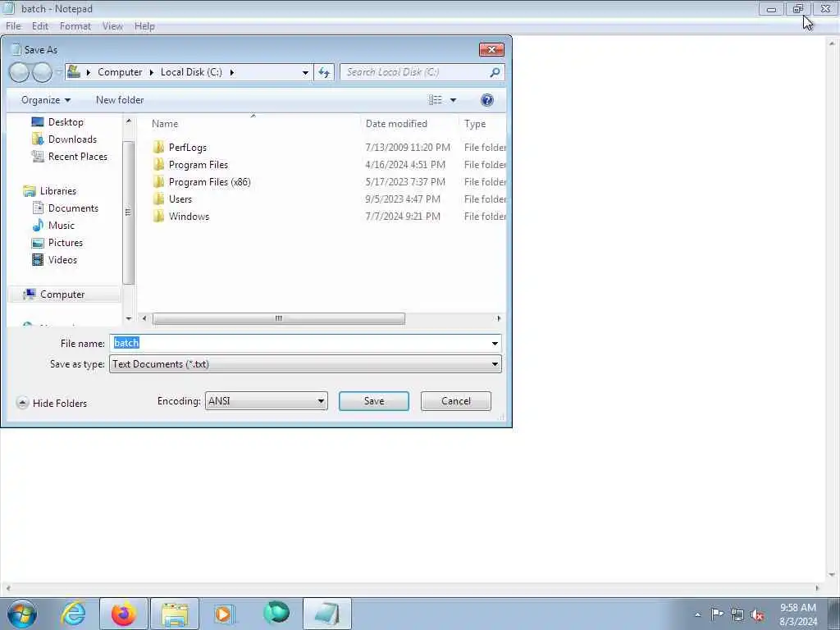
Task: Expand the Computer breadcrumb arrow
Action: [x=152, y=72]
